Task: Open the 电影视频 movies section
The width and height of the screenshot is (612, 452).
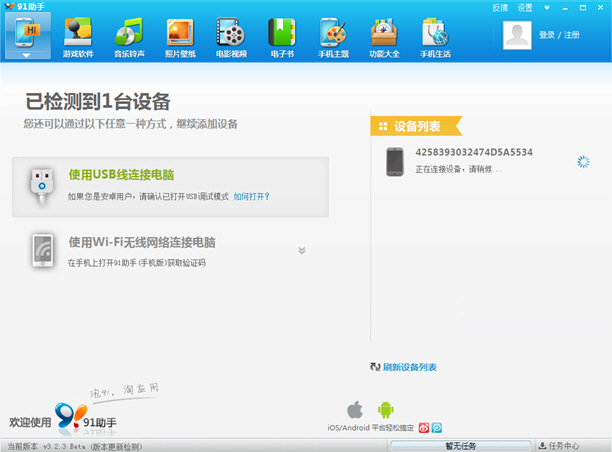Action: pyautogui.click(x=231, y=38)
